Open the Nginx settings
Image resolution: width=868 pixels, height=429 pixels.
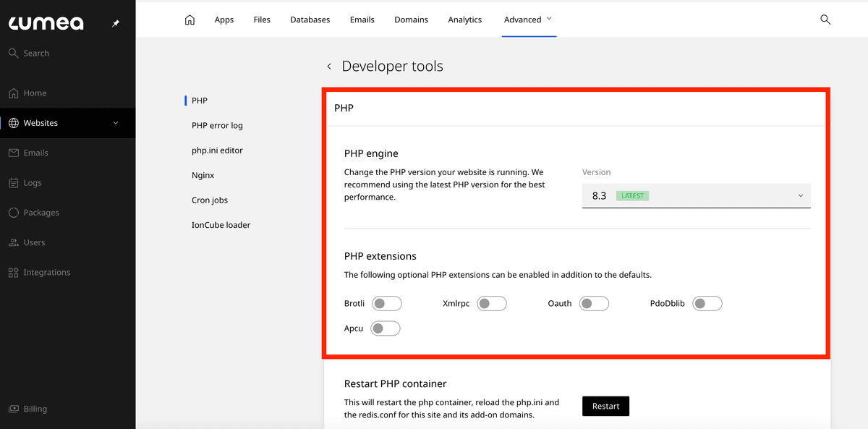click(x=203, y=175)
